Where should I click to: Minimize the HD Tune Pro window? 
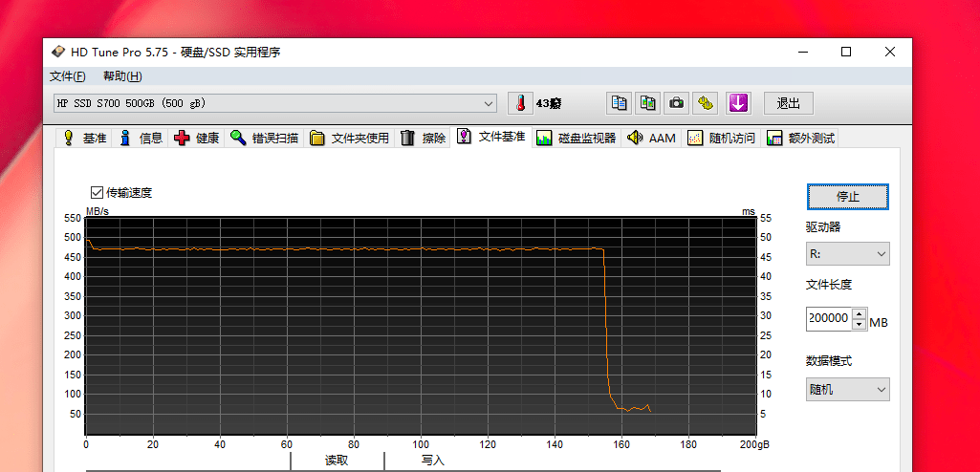[802, 52]
